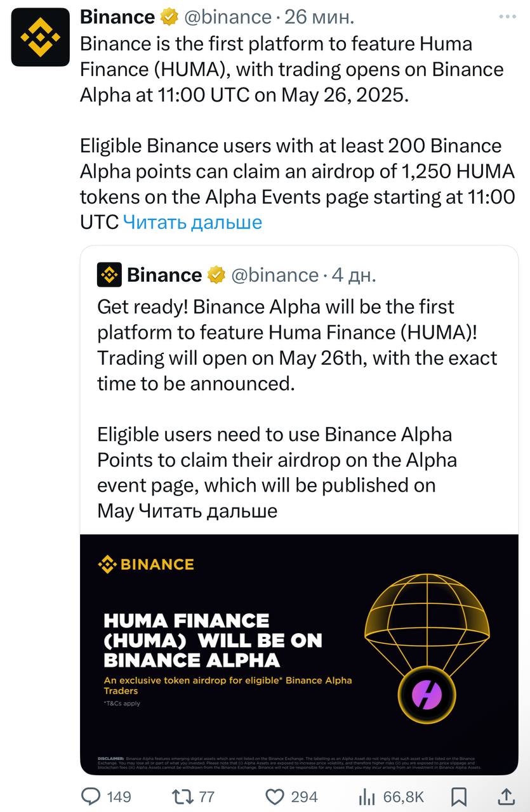Expand quoted tweet with Читать дальше

tap(208, 511)
